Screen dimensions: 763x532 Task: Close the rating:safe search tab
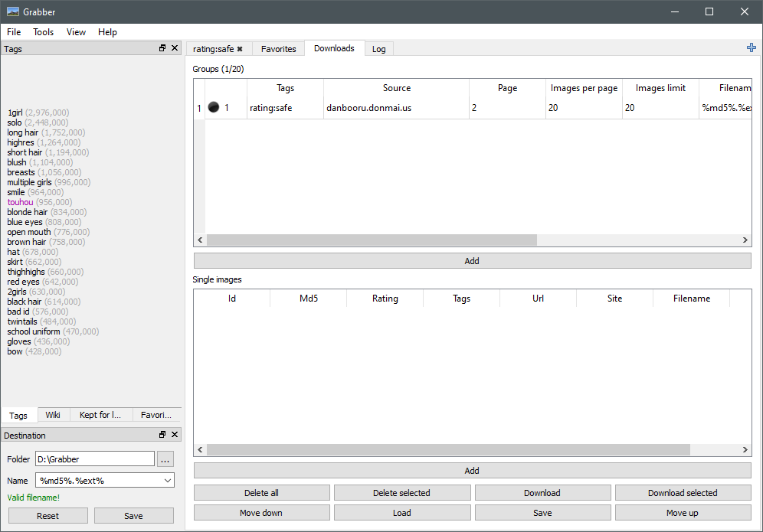click(240, 49)
